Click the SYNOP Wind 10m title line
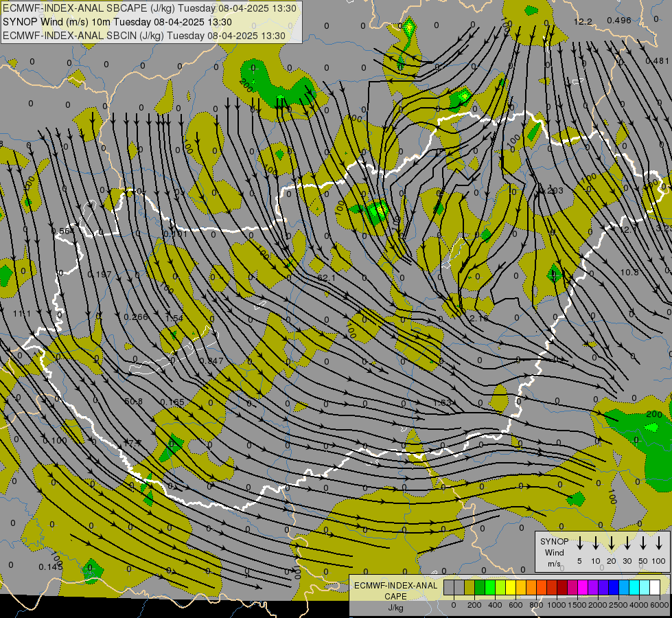 tap(117, 22)
